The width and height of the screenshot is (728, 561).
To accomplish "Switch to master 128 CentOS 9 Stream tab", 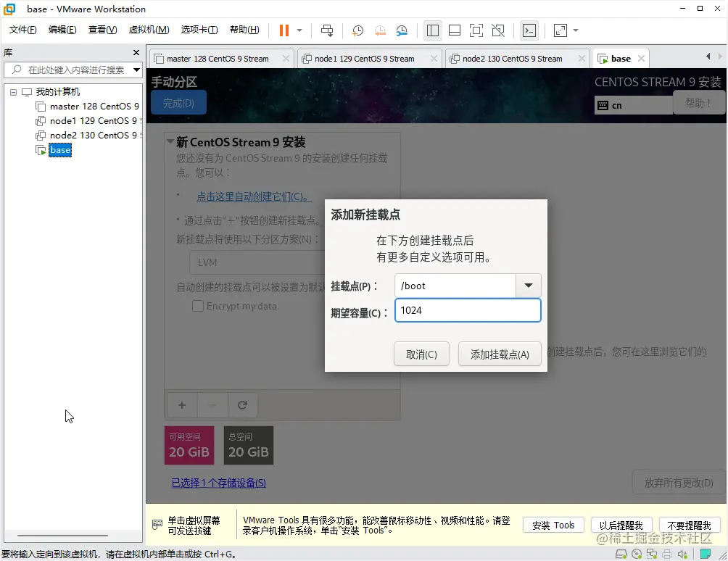I will point(218,59).
